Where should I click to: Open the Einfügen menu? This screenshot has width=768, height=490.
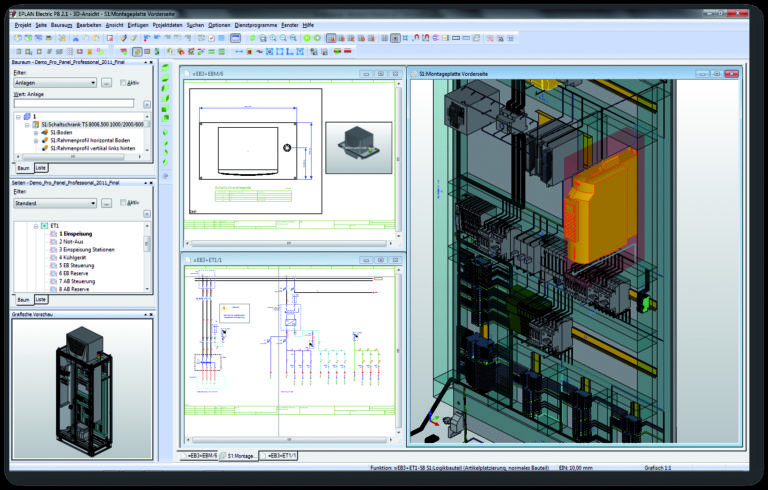[138, 25]
